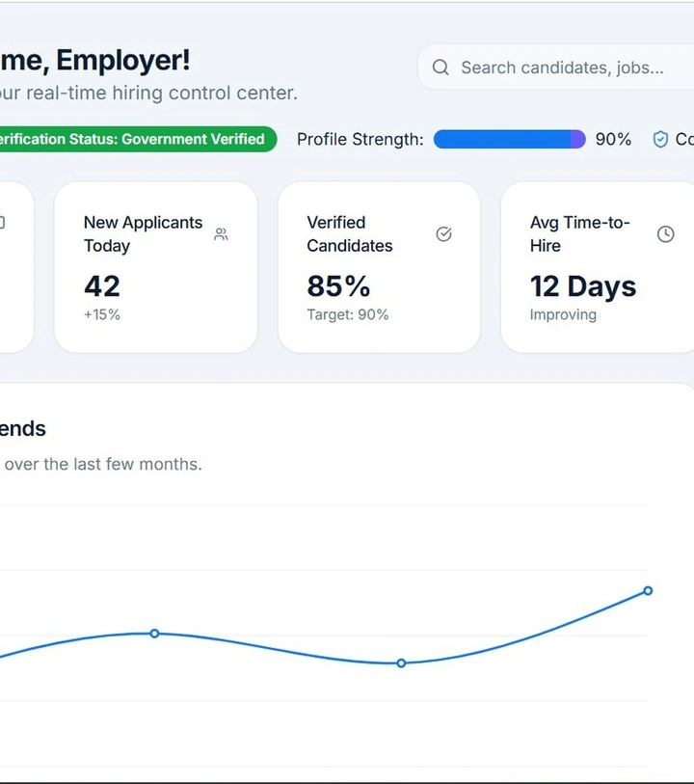Open the Verified Candidates card
Viewport: 694px width, 784px height.
[x=379, y=267]
